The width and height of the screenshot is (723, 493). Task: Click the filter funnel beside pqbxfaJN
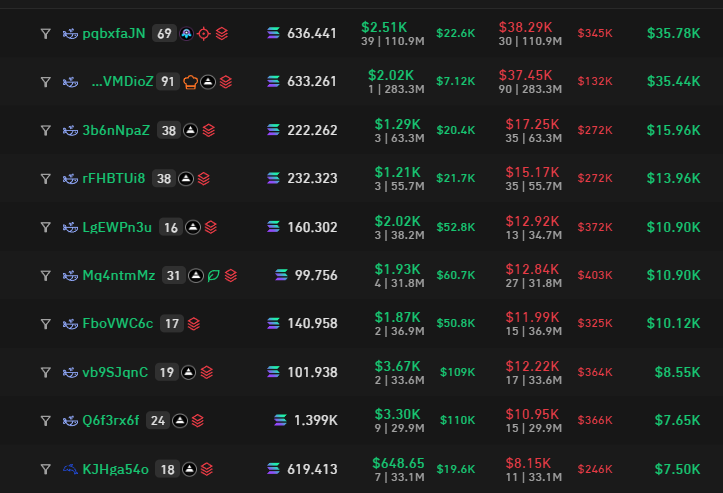click(x=45, y=34)
